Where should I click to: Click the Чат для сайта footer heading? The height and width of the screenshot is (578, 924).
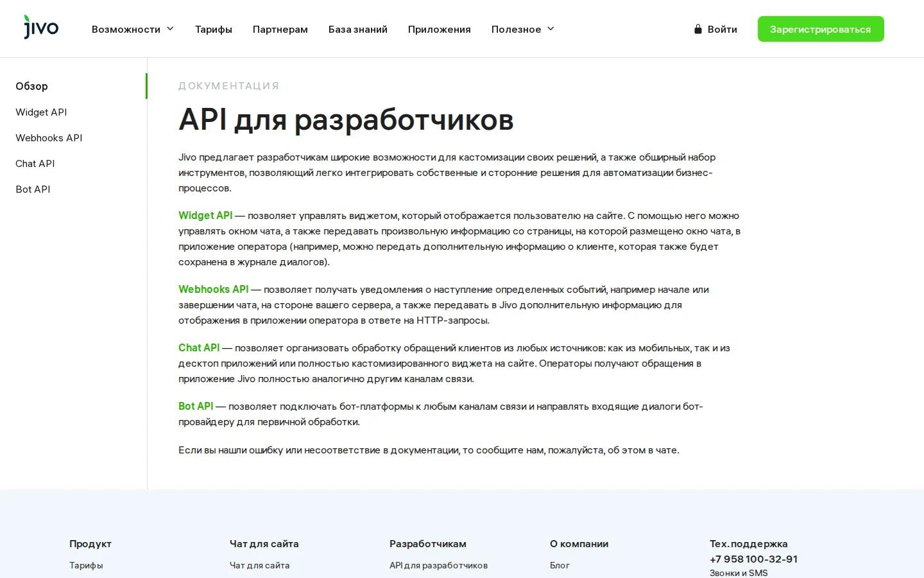coord(264,544)
